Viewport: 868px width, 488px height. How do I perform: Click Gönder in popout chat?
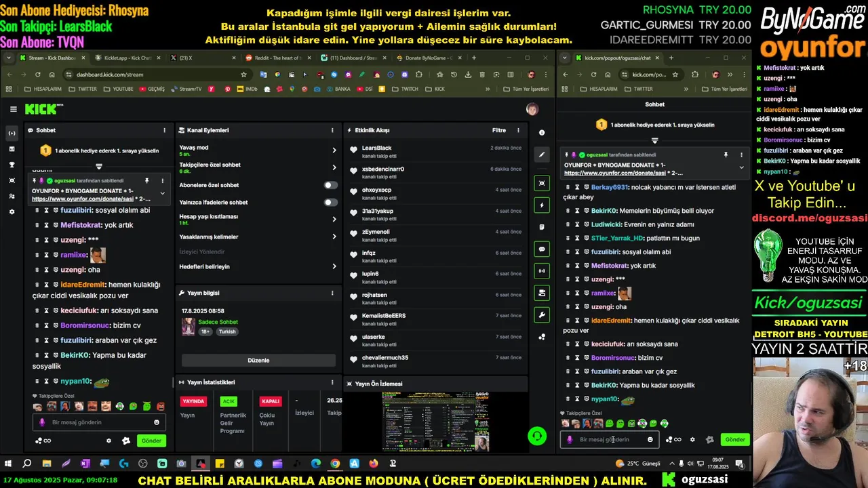[735, 439]
